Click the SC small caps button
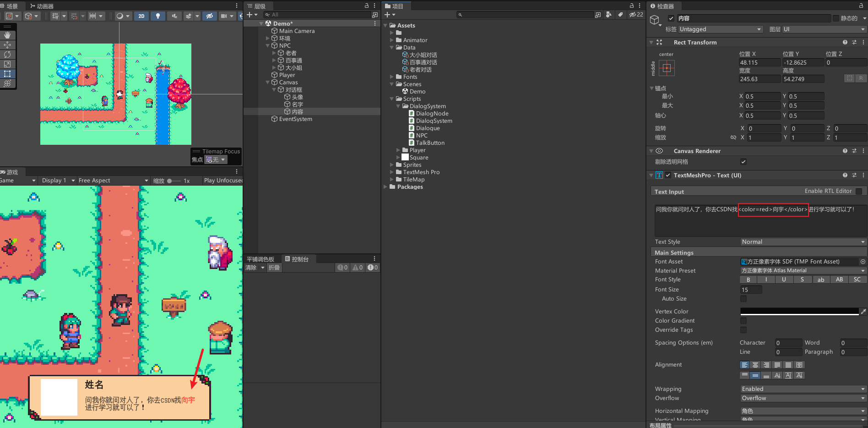This screenshot has width=868, height=428. 857,280
